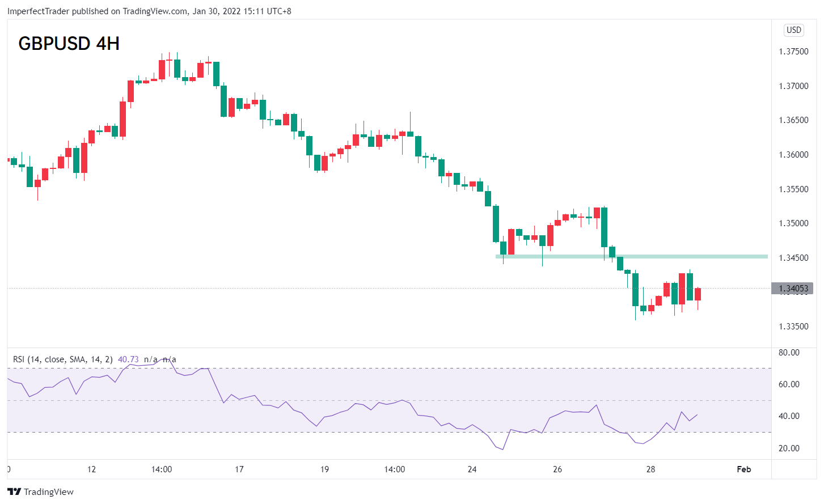Click the Feb label on time axis
824x504 pixels.
point(743,469)
